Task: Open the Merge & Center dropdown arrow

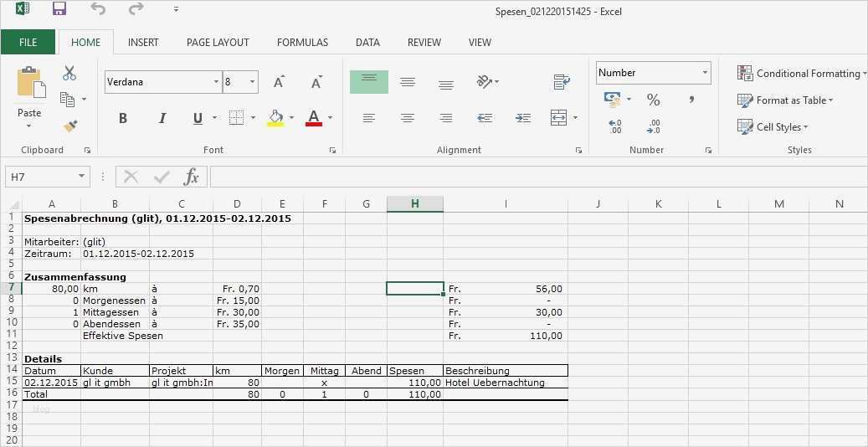Action: point(575,117)
